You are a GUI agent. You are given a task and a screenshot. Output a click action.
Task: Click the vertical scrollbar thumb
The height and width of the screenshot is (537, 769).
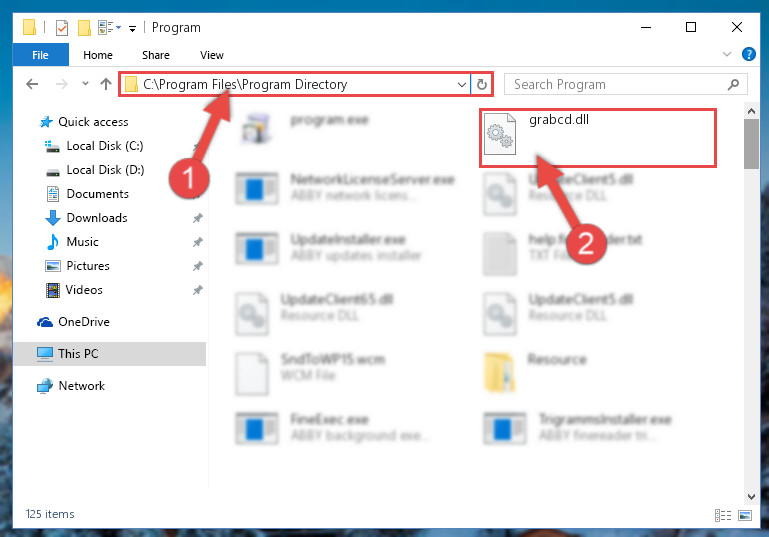(x=751, y=144)
